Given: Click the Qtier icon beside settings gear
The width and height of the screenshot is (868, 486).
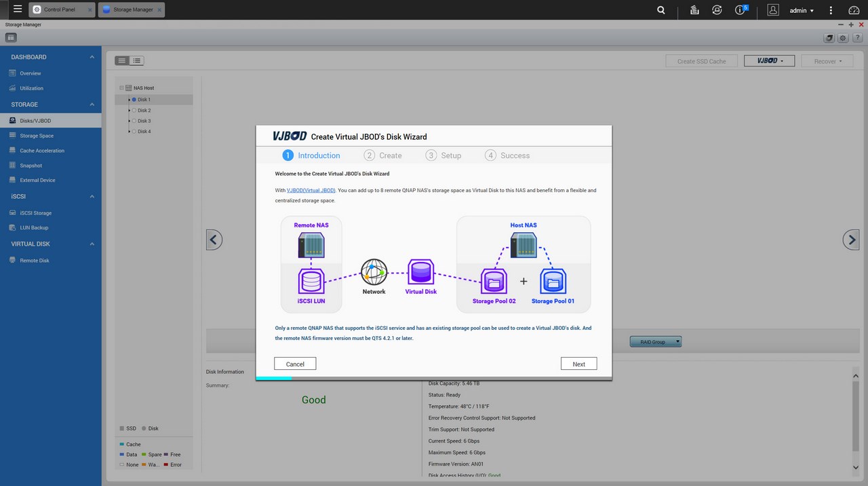Looking at the screenshot, I should tap(829, 38).
